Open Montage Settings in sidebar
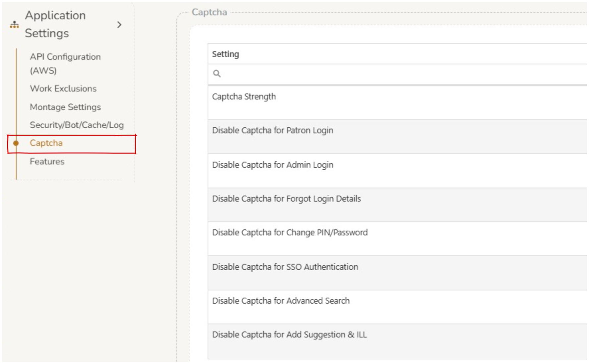The width and height of the screenshot is (589, 364). pyautogui.click(x=65, y=107)
